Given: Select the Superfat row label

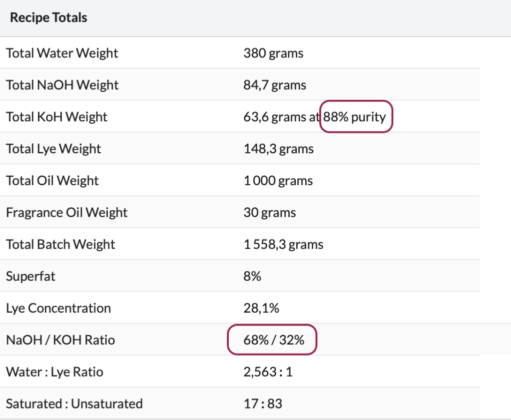Looking at the screenshot, I should [x=30, y=276].
